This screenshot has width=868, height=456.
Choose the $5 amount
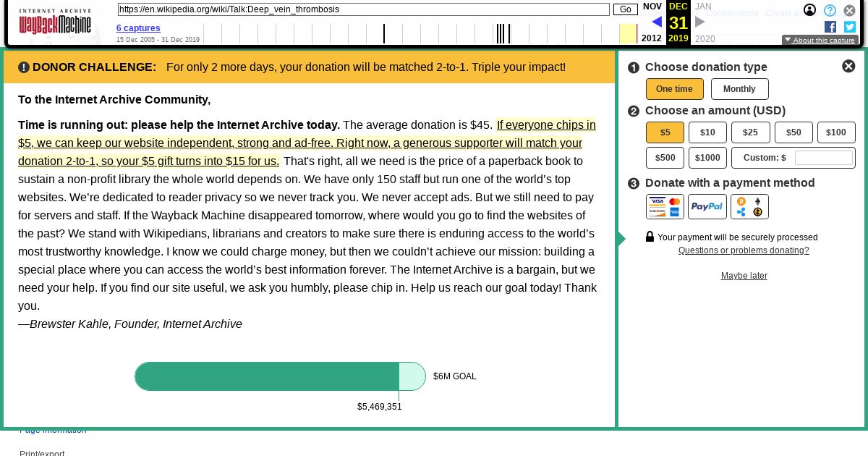pyautogui.click(x=665, y=132)
